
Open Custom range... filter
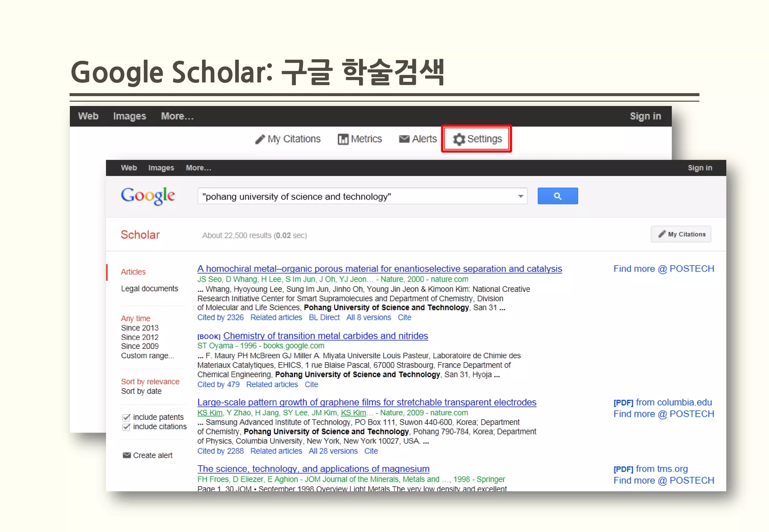tap(148, 355)
